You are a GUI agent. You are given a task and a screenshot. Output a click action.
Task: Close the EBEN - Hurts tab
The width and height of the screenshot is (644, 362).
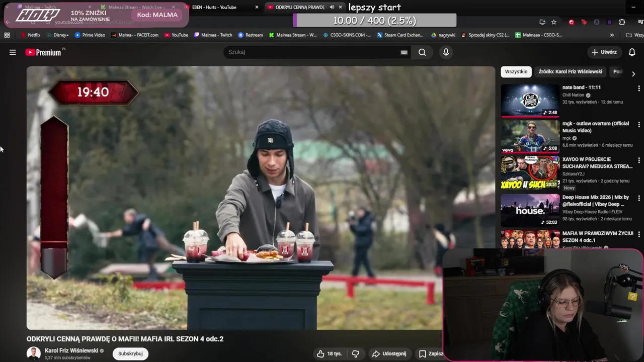(x=257, y=7)
